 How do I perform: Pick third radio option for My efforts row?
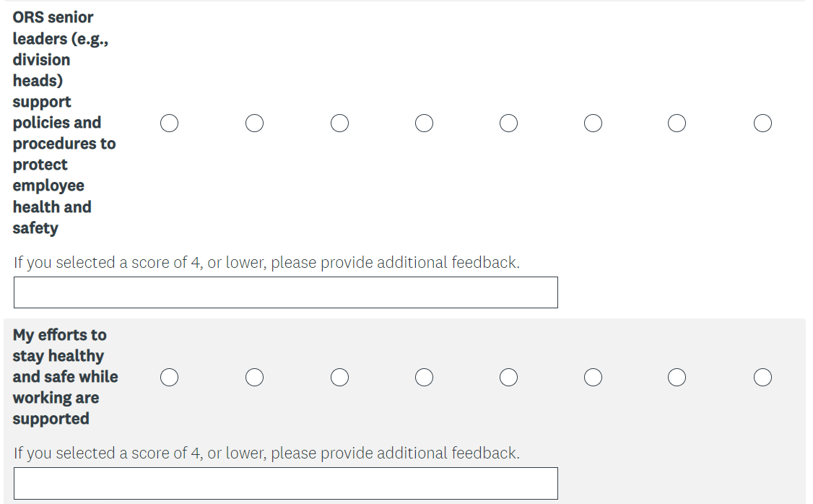[x=339, y=378]
